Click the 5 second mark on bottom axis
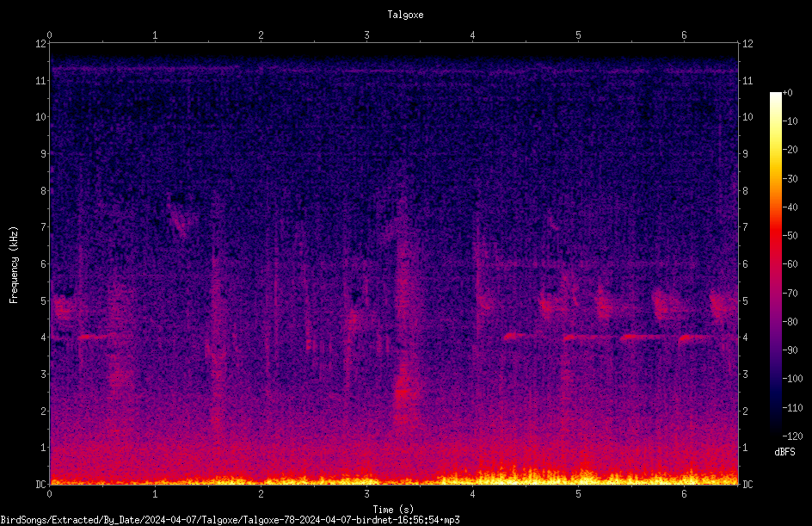The image size is (812, 526). tap(578, 494)
